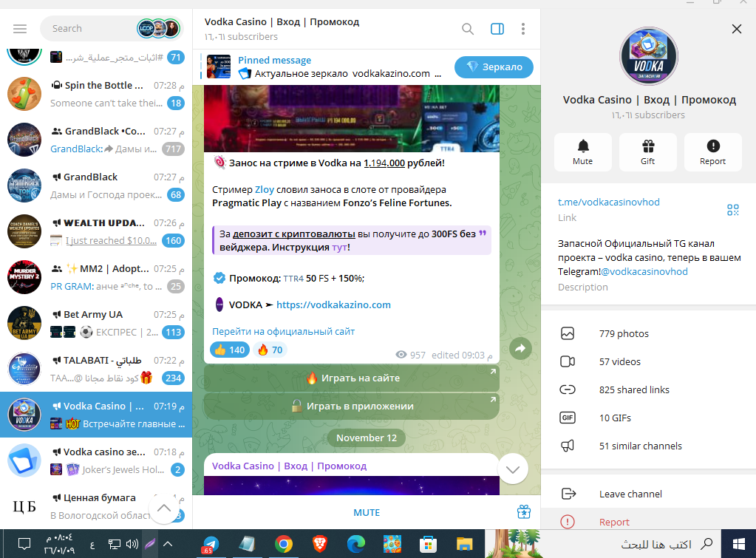Screen dimensions: 756x558
Task: Open the t.me/vodkacasinovhod link
Action: [x=608, y=202]
